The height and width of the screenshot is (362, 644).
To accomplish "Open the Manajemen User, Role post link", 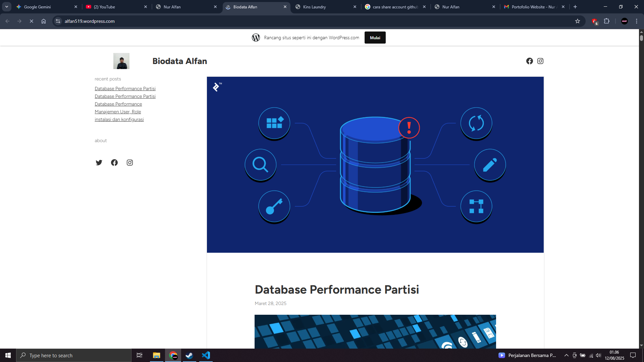I will pos(118,112).
